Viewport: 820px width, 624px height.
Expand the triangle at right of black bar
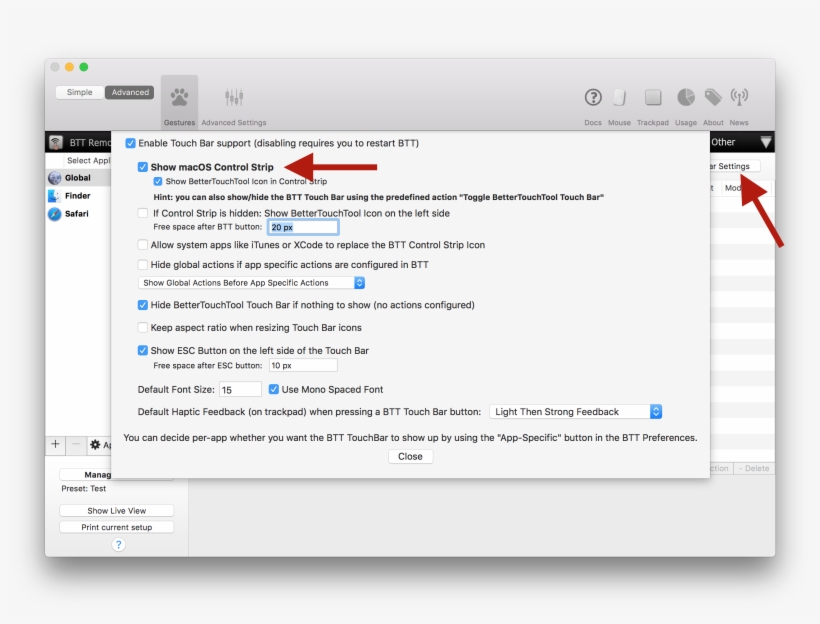pos(766,142)
